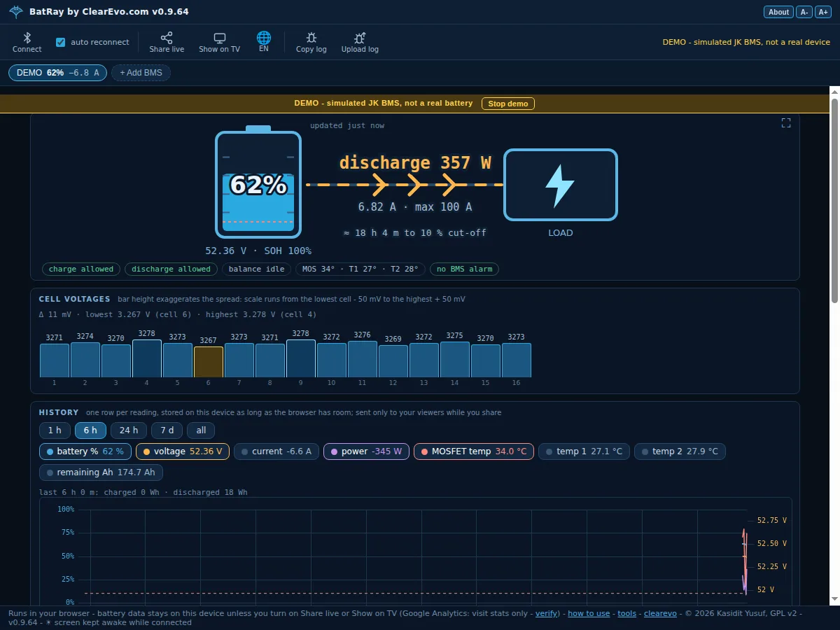Screen dimensions: 840x630
Task: Click the BatRay manta ray logo
Action: (x=16, y=12)
